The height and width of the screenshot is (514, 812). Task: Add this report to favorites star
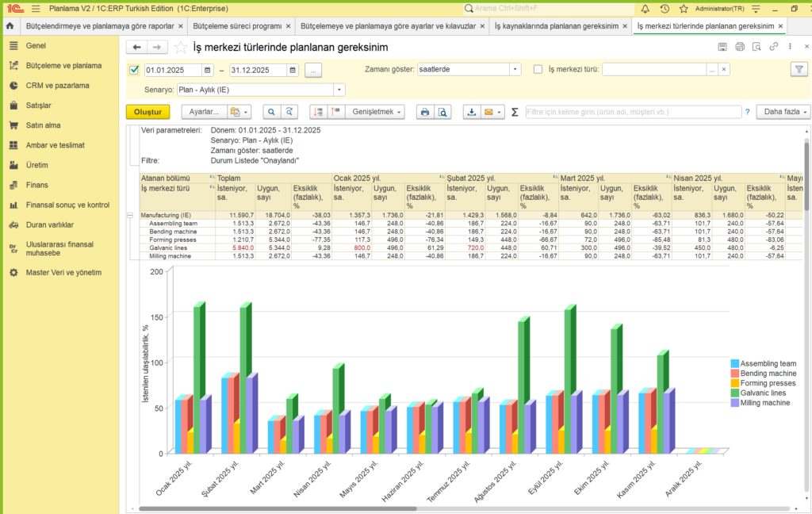click(x=182, y=48)
